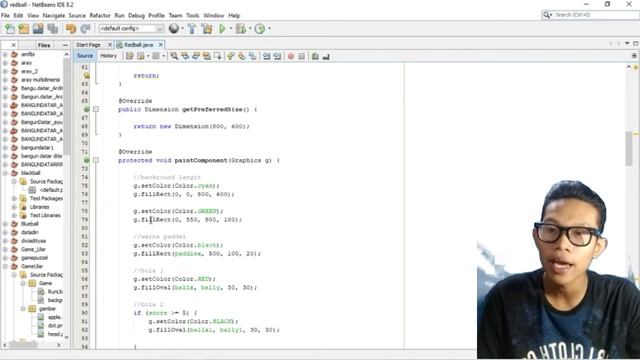
Task: Open the Navigate menu
Action: pyautogui.click(x=54, y=16)
